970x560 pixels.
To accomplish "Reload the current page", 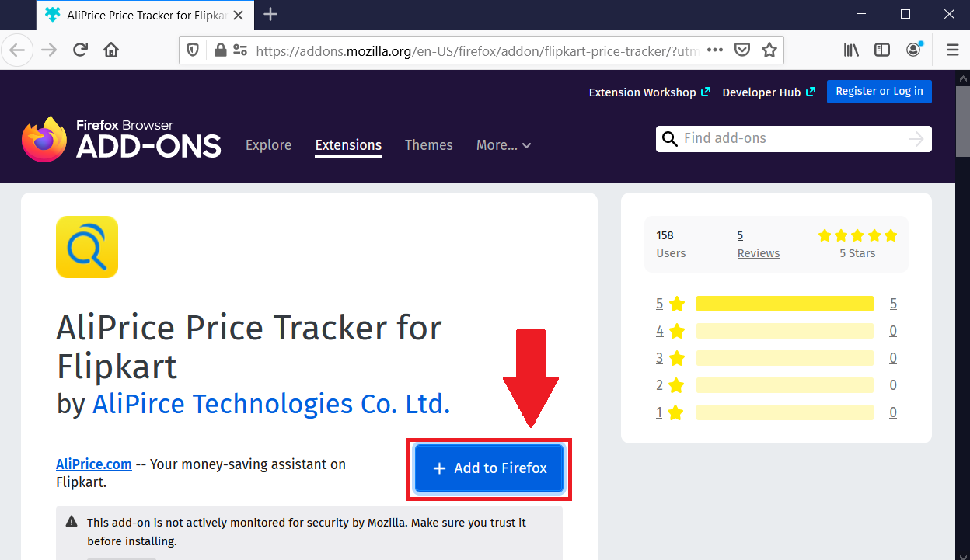I will coord(80,50).
